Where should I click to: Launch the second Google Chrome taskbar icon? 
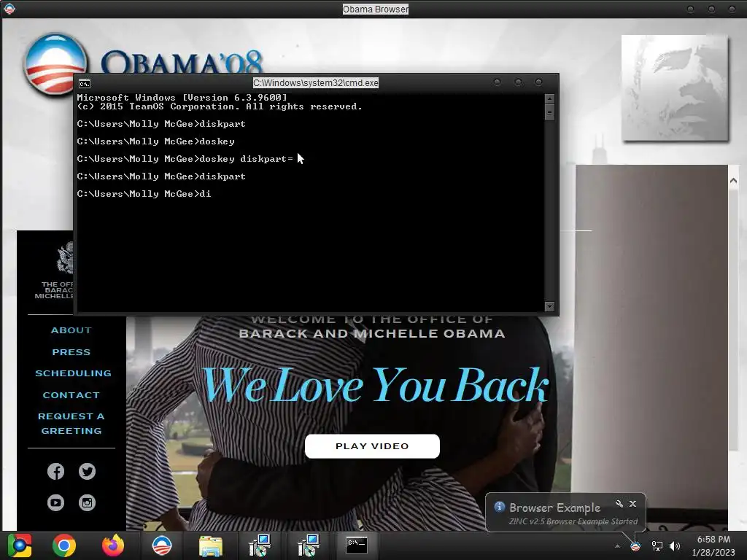pyautogui.click(x=64, y=545)
